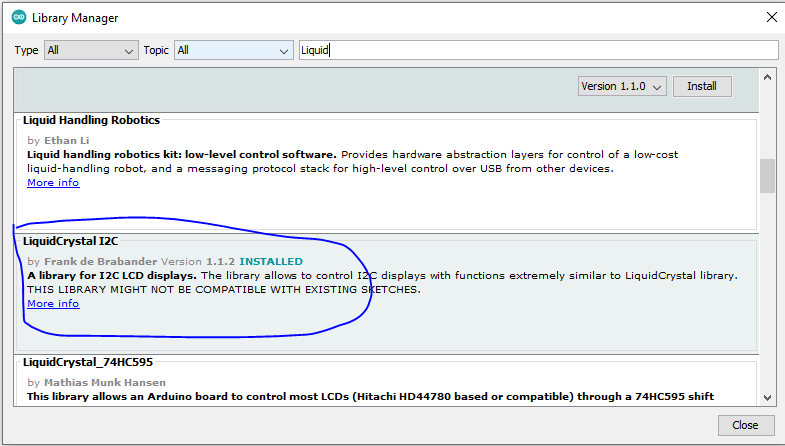Open the Topic filter dropdown
The height and width of the screenshot is (446, 785).
234,51
